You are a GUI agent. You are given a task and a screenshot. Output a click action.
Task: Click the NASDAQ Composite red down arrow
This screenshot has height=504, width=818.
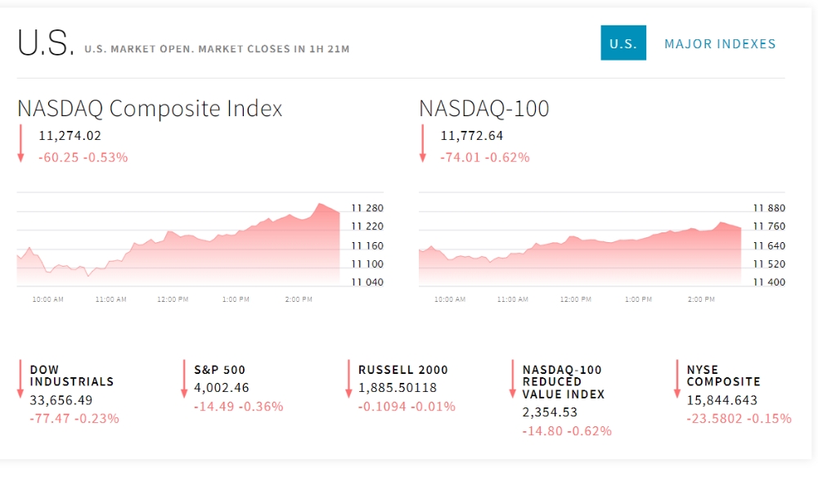20,144
